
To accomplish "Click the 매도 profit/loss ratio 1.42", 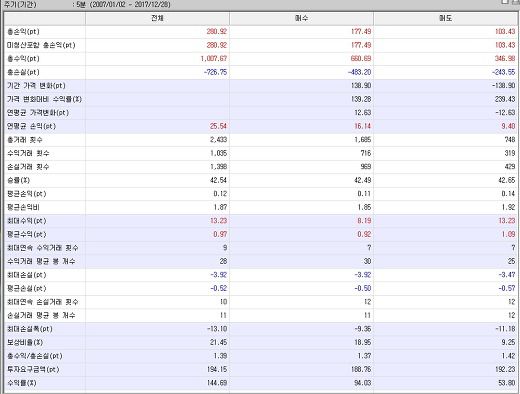I will [508, 356].
